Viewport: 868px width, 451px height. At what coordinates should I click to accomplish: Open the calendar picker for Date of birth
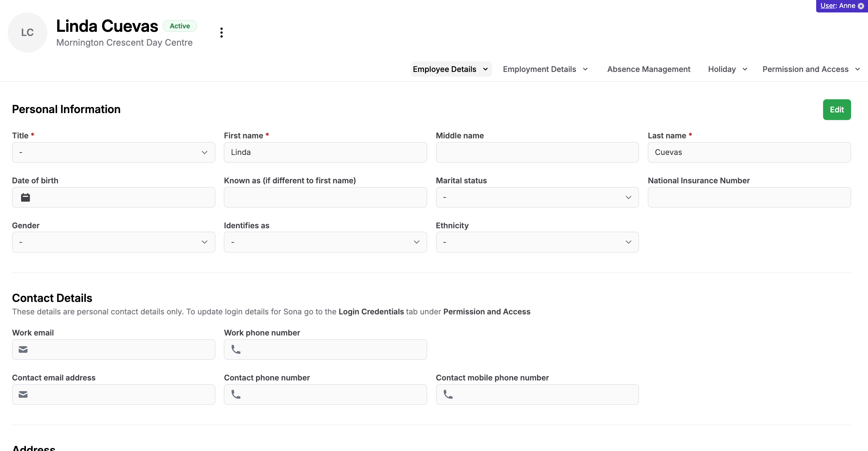(x=25, y=197)
